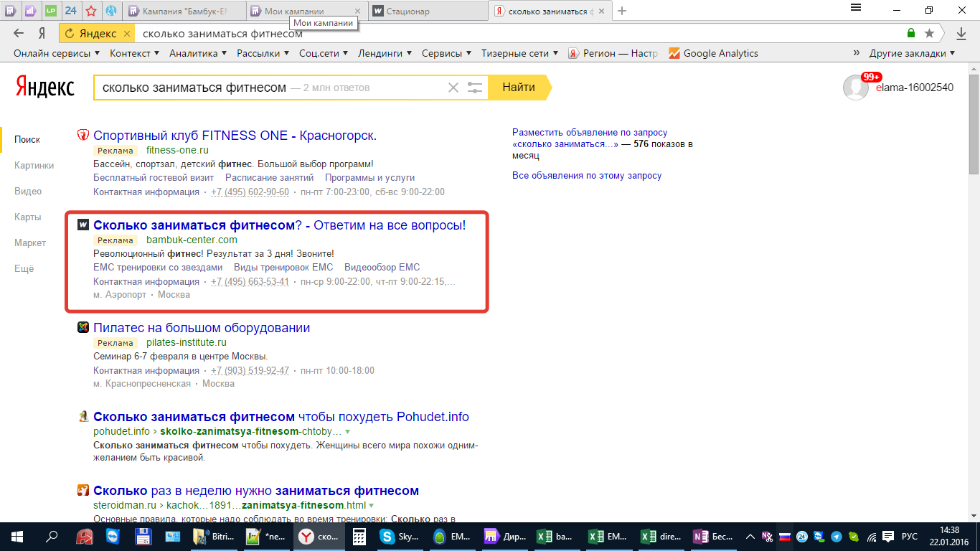Click the FITNESS ONE ad favicon

(x=83, y=135)
